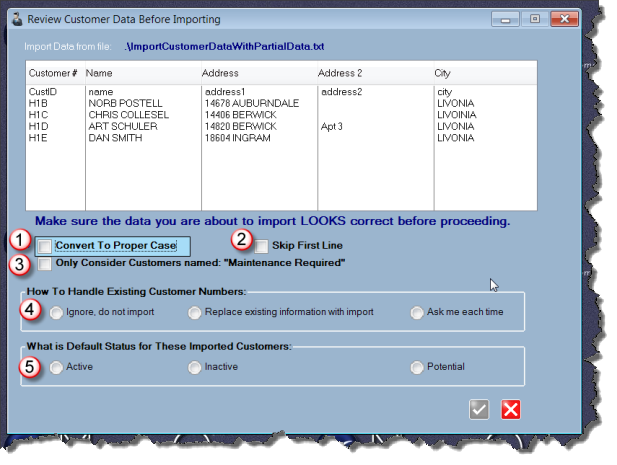This screenshot has height=465, width=617.
Task: Select the CHRIS COLLESEL name cell
Action: click(129, 115)
